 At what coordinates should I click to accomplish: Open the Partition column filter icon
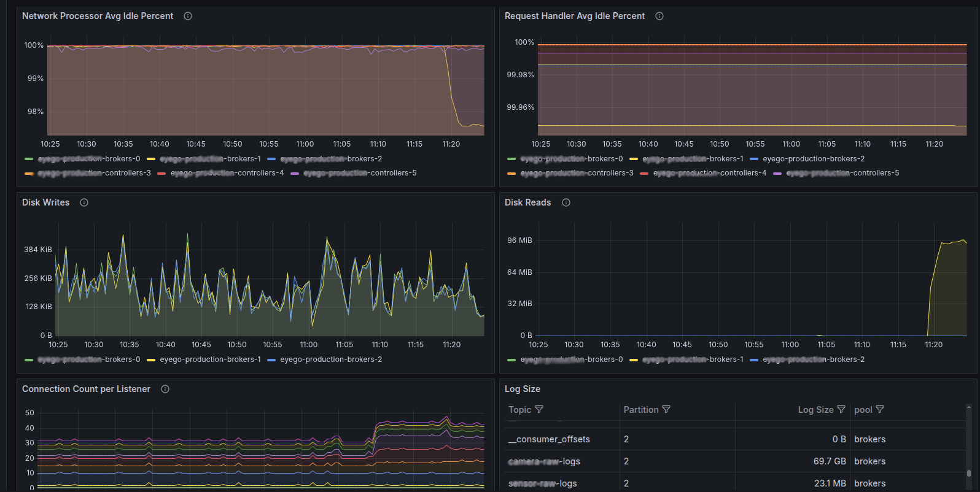[666, 409]
